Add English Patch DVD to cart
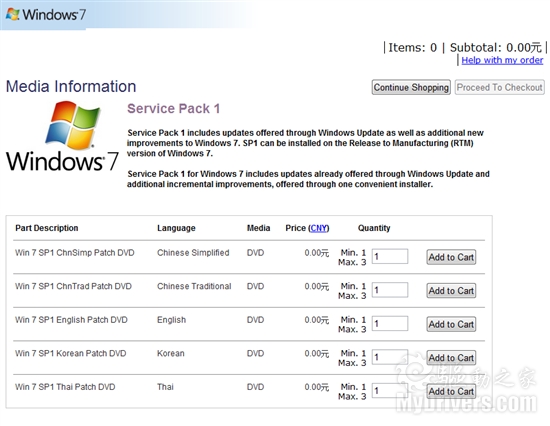550x426 pixels. (x=451, y=324)
